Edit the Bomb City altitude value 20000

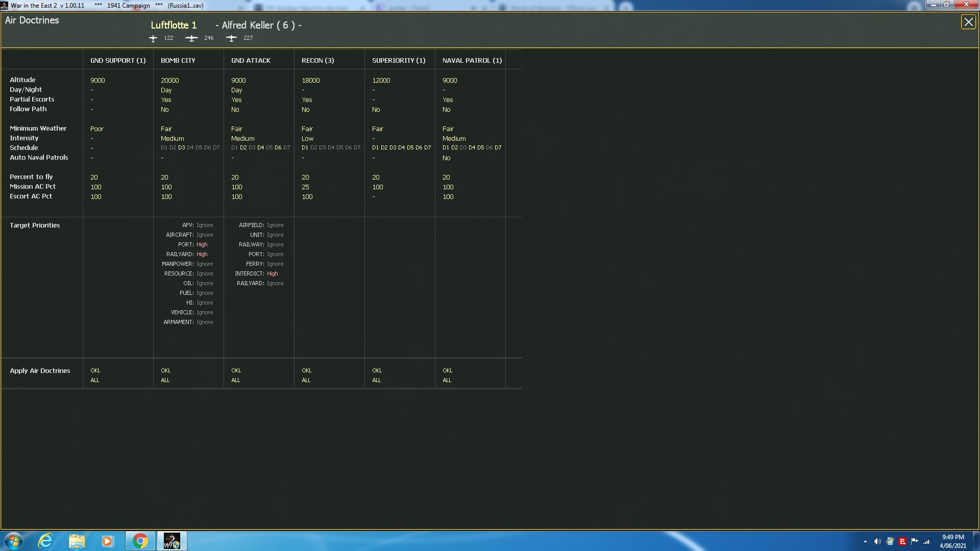click(x=169, y=81)
